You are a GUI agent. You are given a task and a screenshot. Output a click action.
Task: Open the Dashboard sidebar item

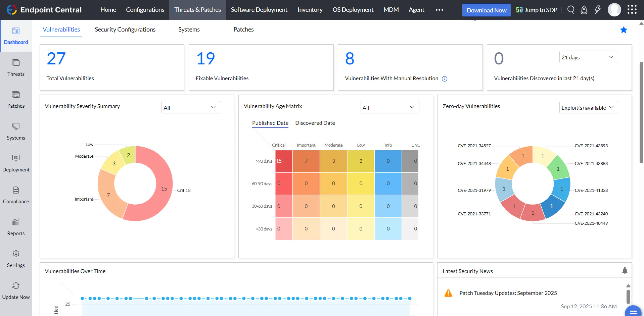coord(16,36)
